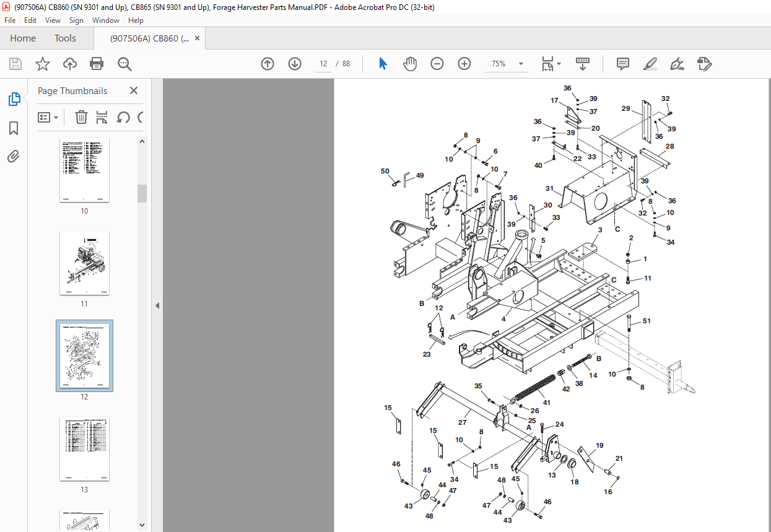Zoom out with the minus icon
Screen dimensions: 771x532
point(437,64)
